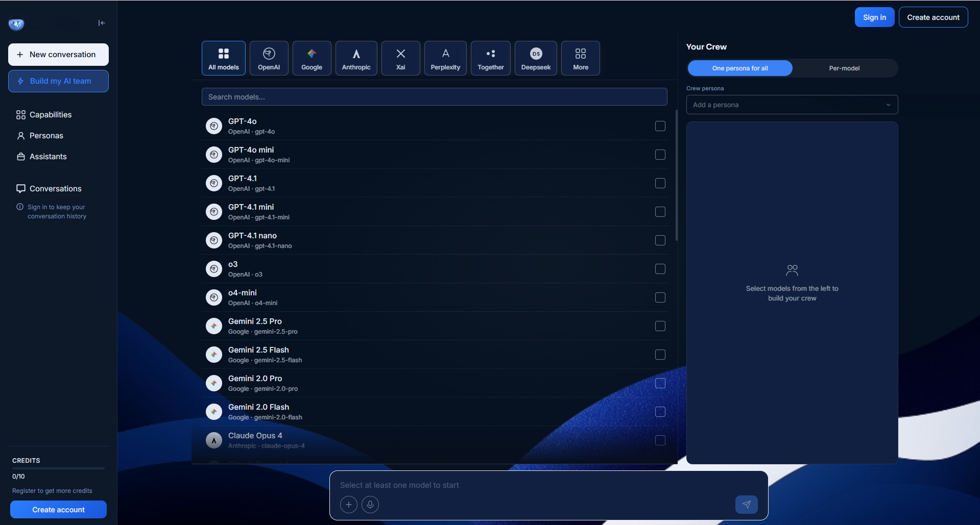Viewport: 980px width, 525px height.
Task: Click the OpenAI icon beside GPT-4.1 nano
Action: tap(214, 240)
